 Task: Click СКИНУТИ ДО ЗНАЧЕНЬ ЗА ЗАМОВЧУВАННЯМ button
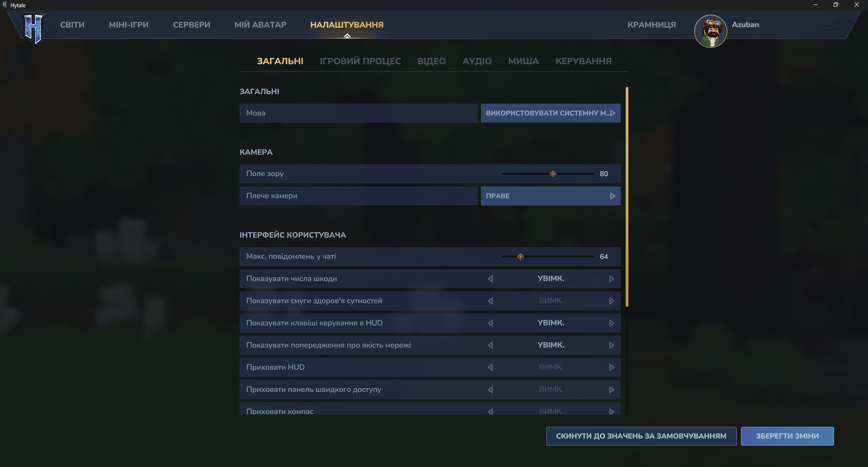(641, 436)
